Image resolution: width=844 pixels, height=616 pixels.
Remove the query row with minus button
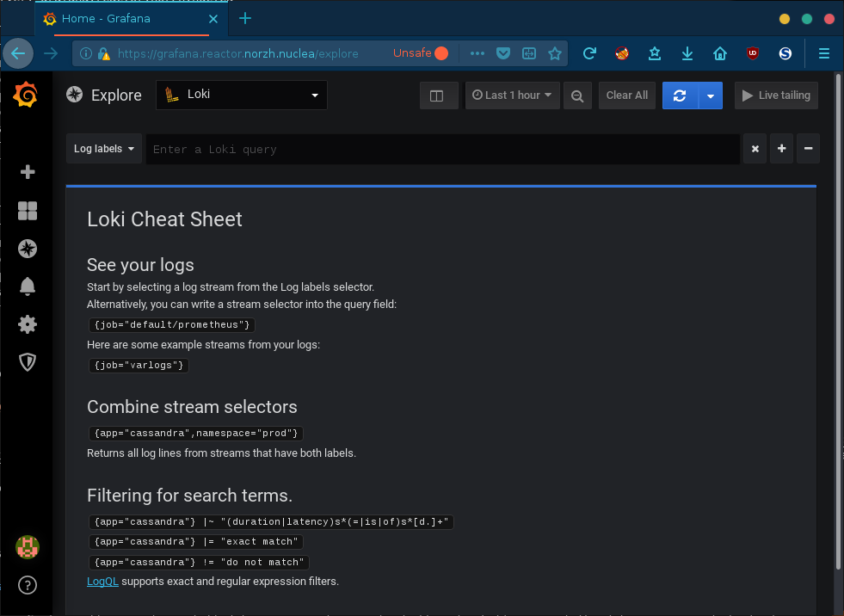[x=809, y=149]
